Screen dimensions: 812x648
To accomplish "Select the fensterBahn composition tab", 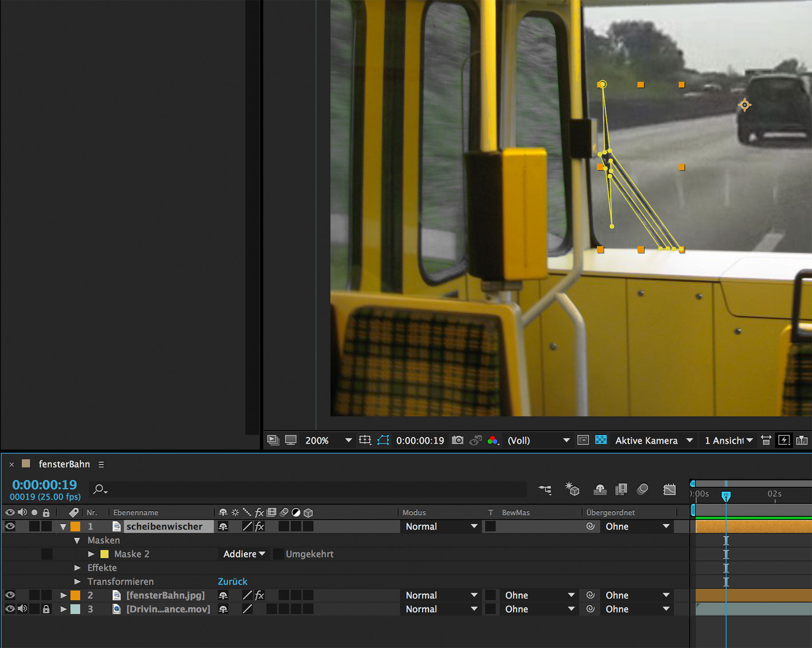I will click(x=64, y=464).
